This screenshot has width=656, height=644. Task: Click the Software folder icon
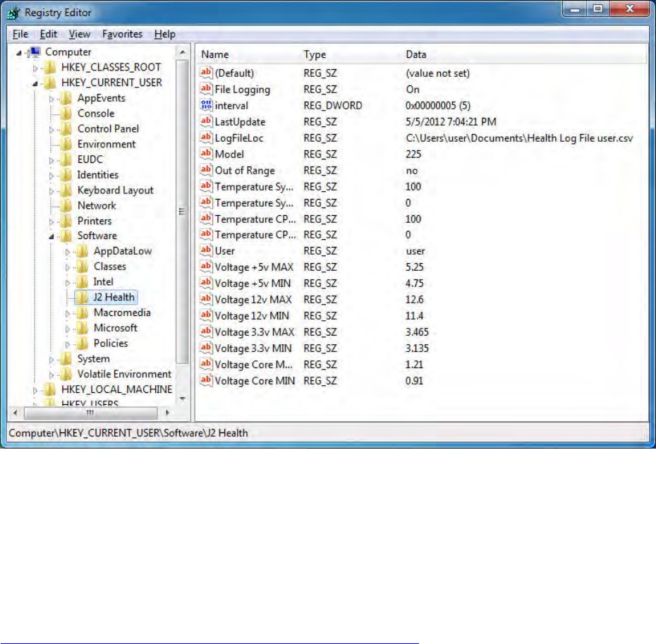tap(66, 236)
